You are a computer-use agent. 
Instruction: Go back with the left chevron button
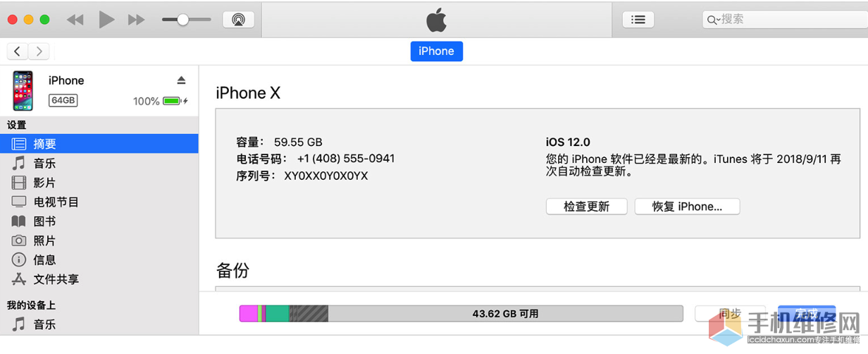tap(18, 51)
